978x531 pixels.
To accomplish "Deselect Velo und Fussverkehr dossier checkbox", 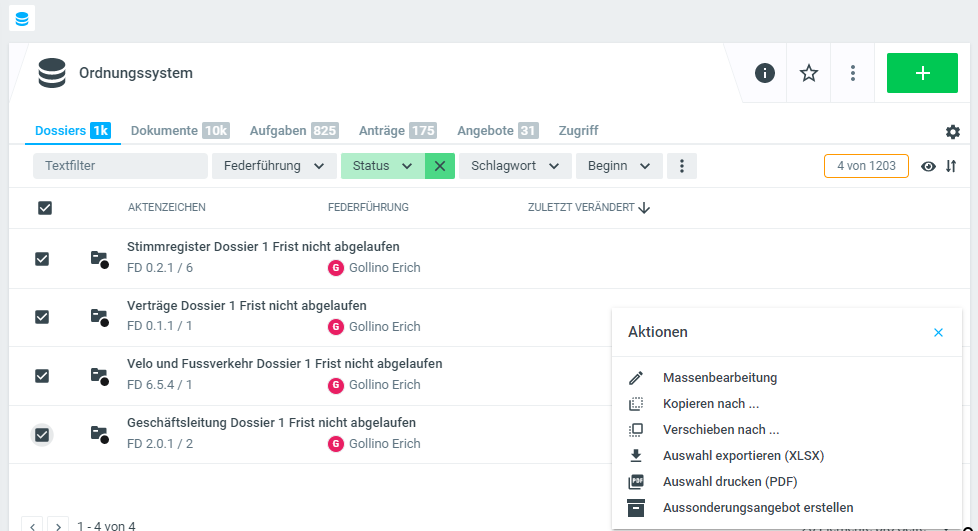I will point(42,376).
